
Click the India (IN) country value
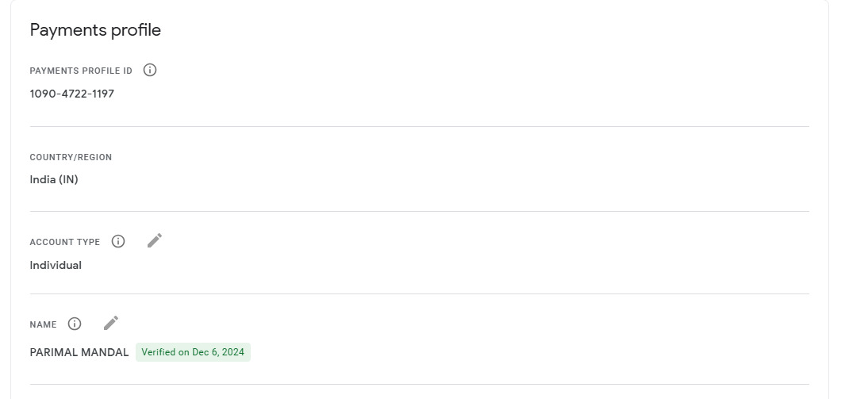(x=54, y=179)
